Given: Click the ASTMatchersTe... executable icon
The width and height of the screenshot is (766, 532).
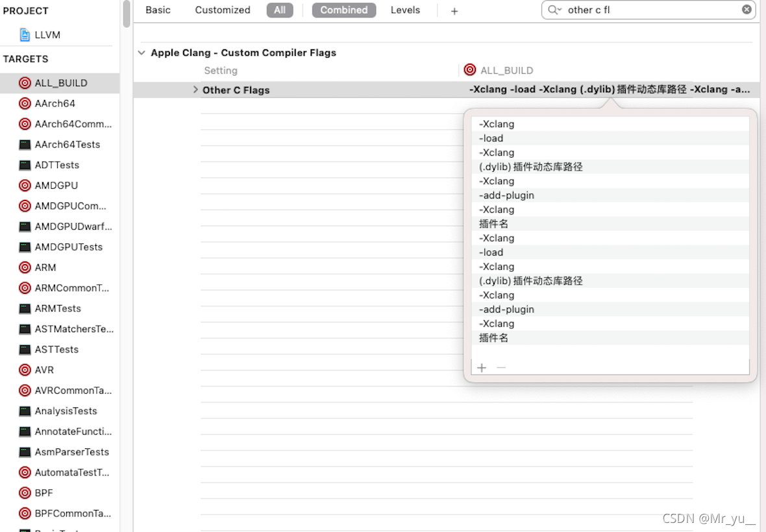Looking at the screenshot, I should 25,329.
